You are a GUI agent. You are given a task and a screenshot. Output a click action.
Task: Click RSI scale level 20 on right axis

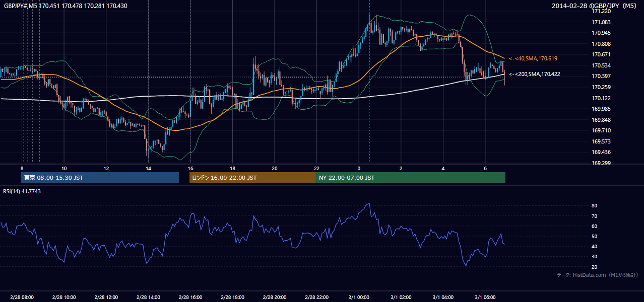tap(595, 267)
